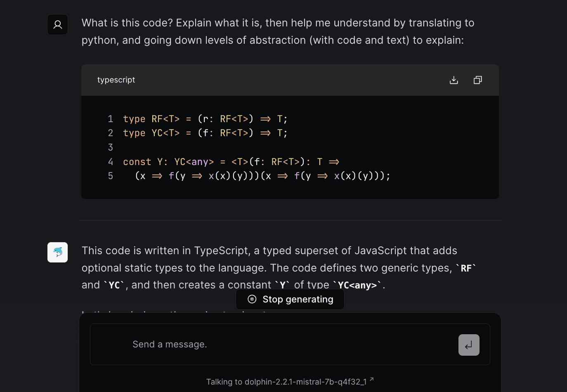The height and width of the screenshot is (392, 567).
Task: Stop generating the current response
Action: tap(290, 299)
